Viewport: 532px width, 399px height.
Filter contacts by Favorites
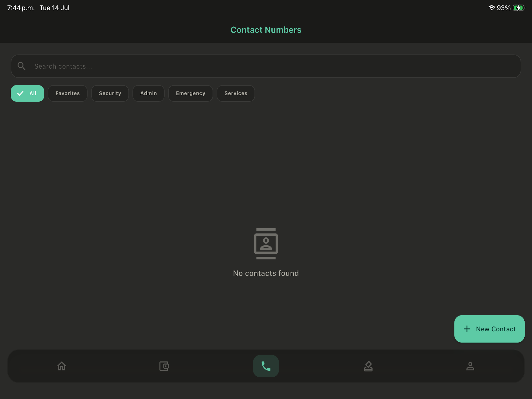pos(68,93)
